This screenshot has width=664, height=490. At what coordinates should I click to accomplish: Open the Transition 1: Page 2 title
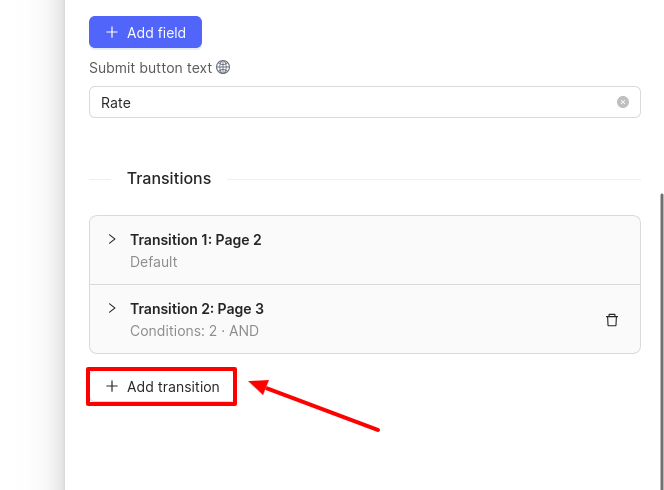[196, 240]
